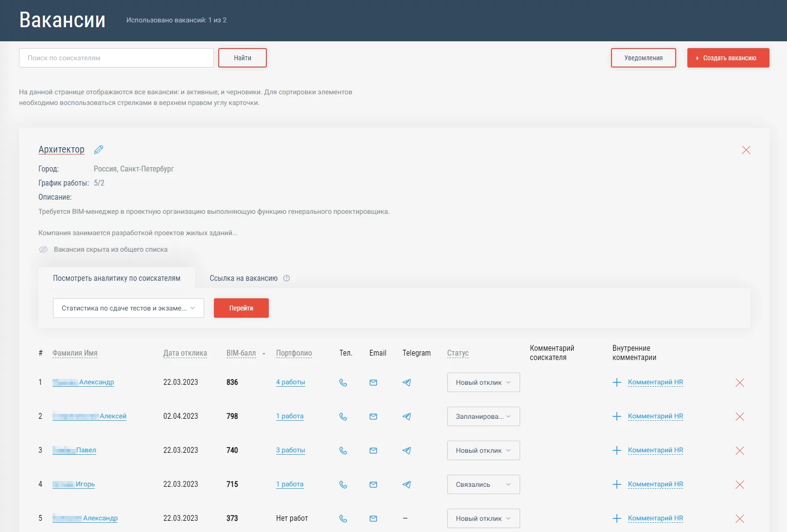The height and width of the screenshot is (532, 787).
Task: Click Создать вакансию button
Action: click(728, 58)
